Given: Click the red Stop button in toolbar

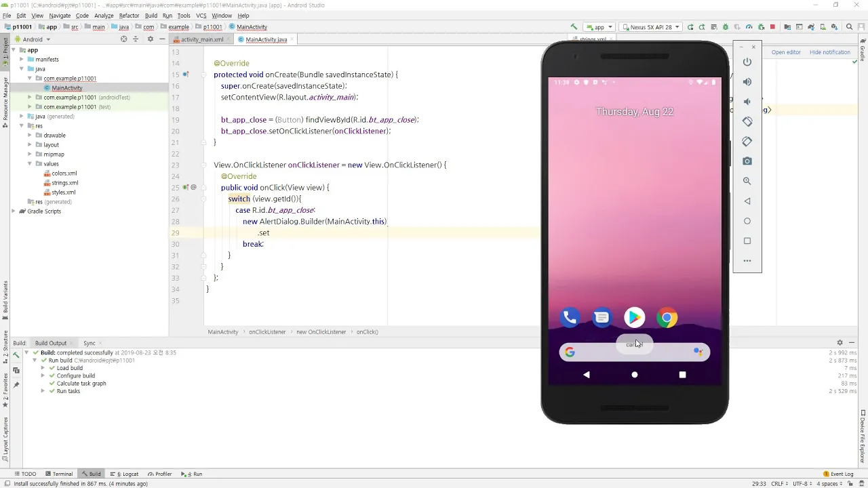Looking at the screenshot, I should pos(772,27).
